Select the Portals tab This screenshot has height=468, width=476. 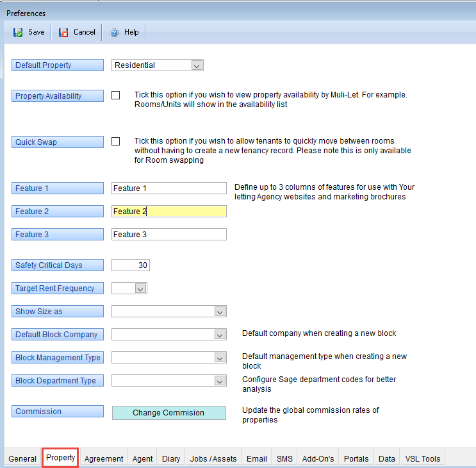coord(356,458)
